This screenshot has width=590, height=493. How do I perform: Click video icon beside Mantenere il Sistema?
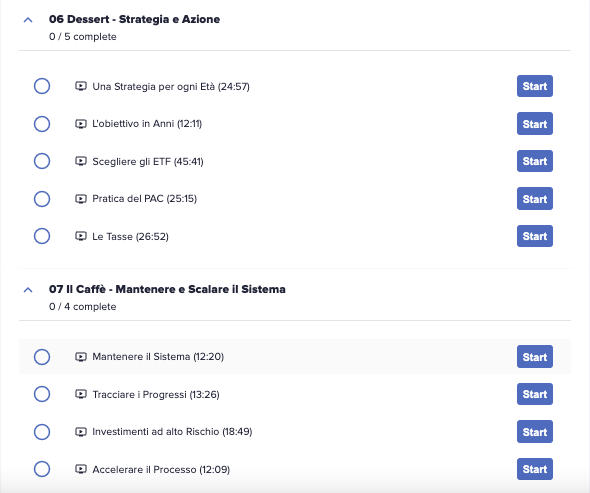[x=81, y=356]
